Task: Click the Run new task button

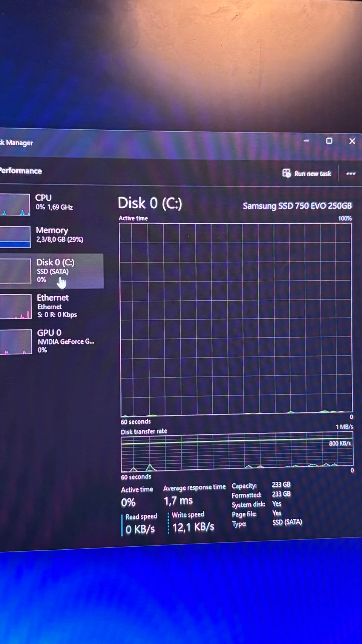Action: click(307, 173)
